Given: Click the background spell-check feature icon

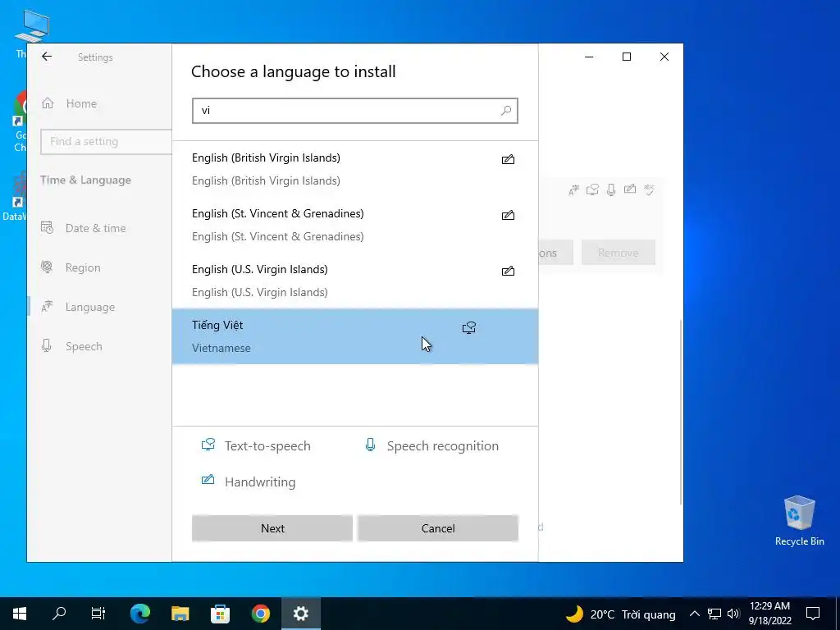Looking at the screenshot, I should [x=650, y=189].
